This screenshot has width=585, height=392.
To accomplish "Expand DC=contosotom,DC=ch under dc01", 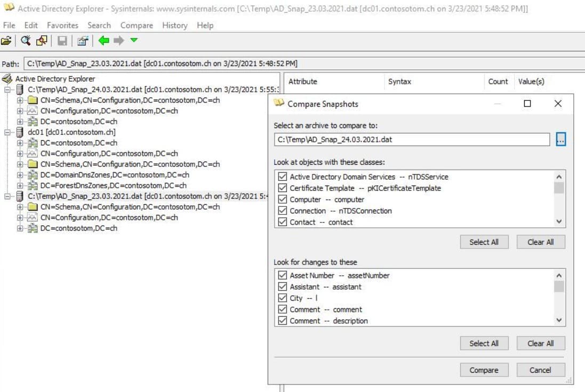I will pos(20,143).
